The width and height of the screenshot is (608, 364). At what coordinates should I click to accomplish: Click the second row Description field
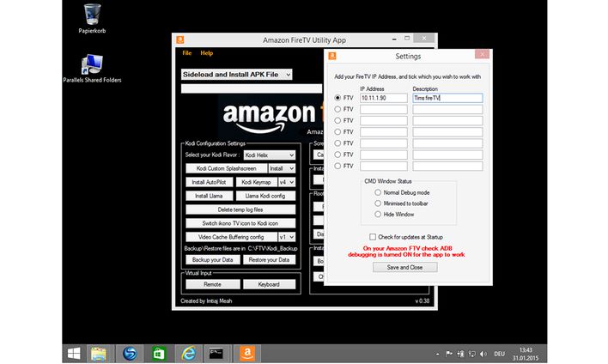(x=447, y=109)
